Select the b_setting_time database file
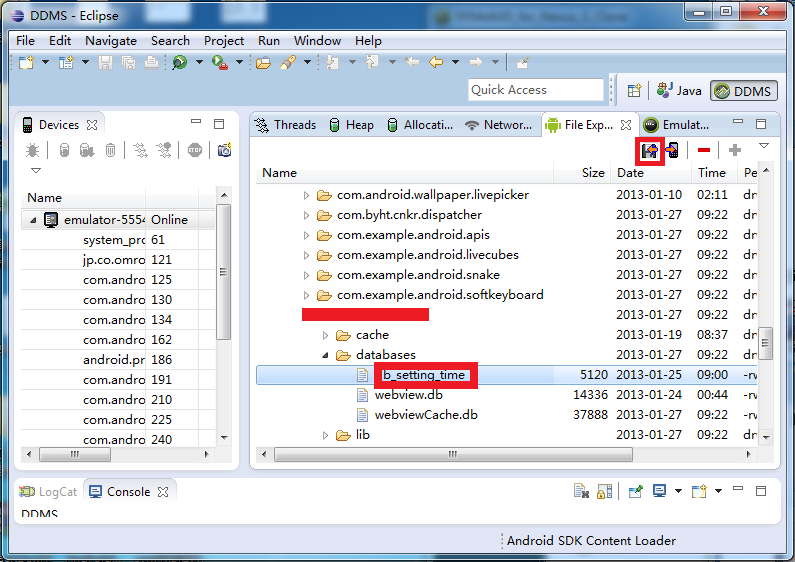 pos(424,375)
